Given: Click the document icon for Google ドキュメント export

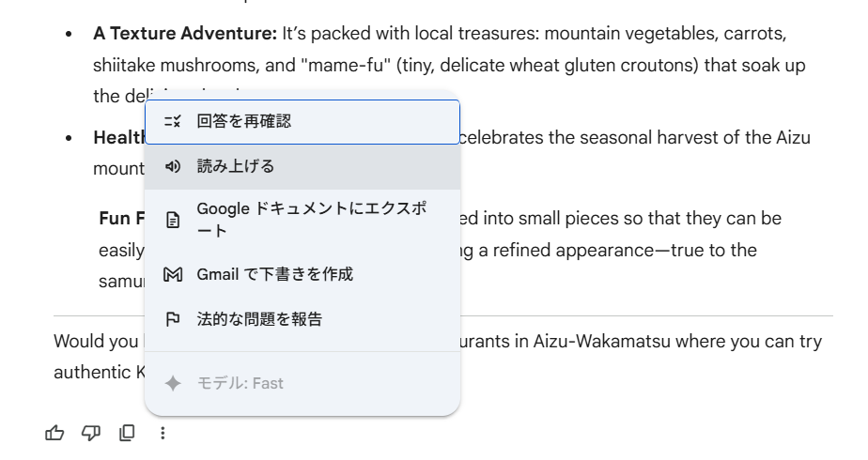Looking at the screenshot, I should (x=172, y=221).
